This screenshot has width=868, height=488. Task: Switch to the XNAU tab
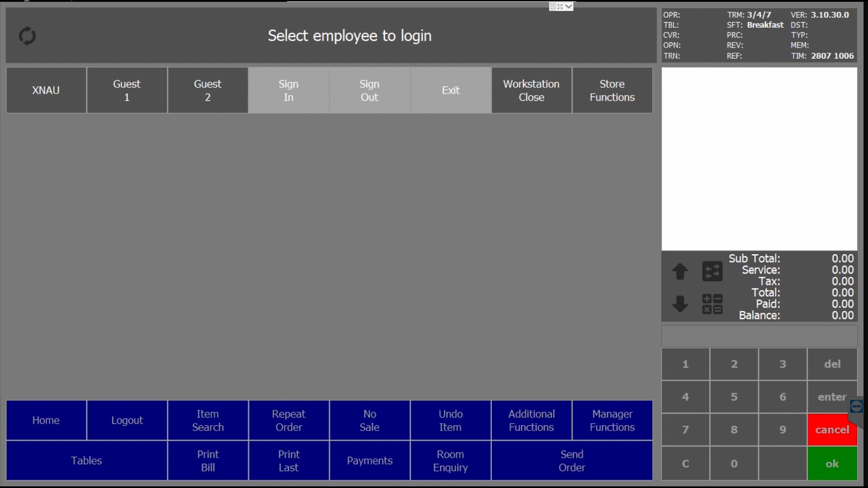46,90
